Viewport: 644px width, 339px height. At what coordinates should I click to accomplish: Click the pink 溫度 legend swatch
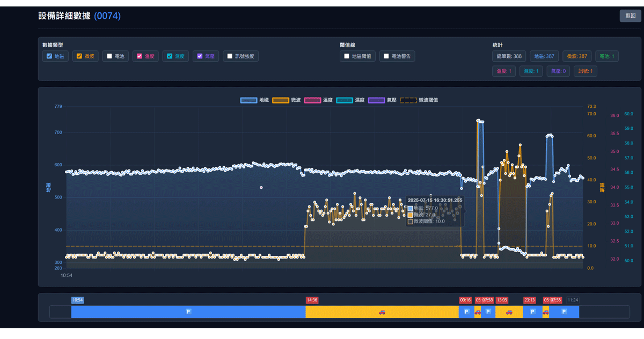pos(312,100)
